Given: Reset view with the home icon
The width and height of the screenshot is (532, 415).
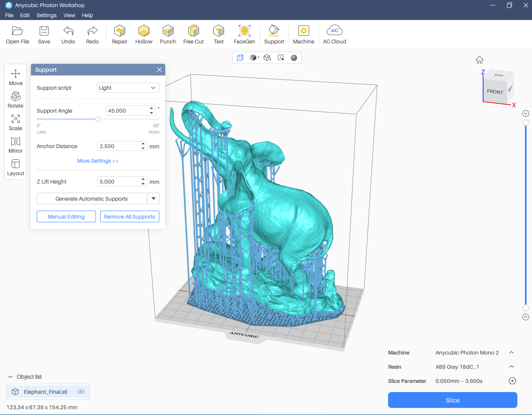Looking at the screenshot, I should 479,60.
